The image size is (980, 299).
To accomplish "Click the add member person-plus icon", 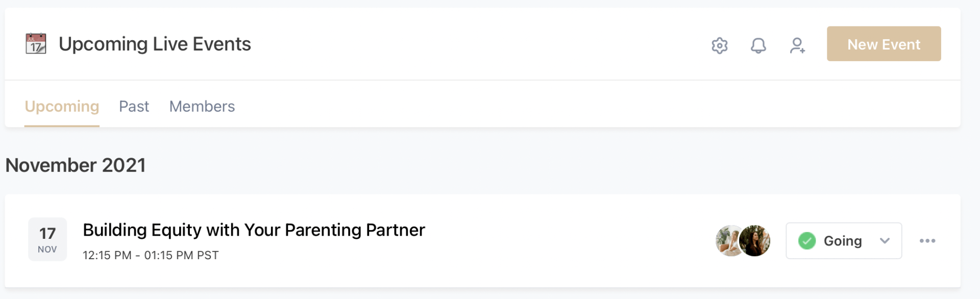I will (x=797, y=45).
